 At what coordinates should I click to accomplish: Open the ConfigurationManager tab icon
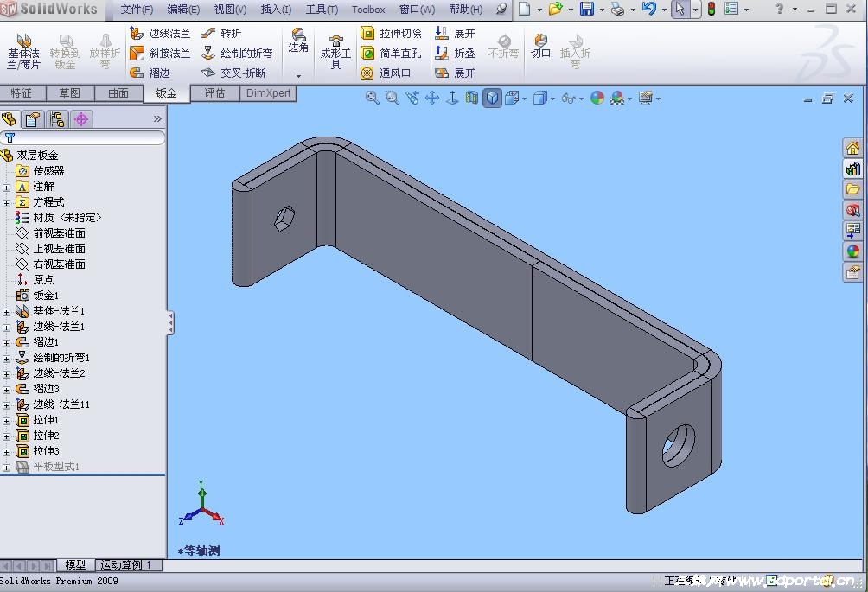(56, 119)
